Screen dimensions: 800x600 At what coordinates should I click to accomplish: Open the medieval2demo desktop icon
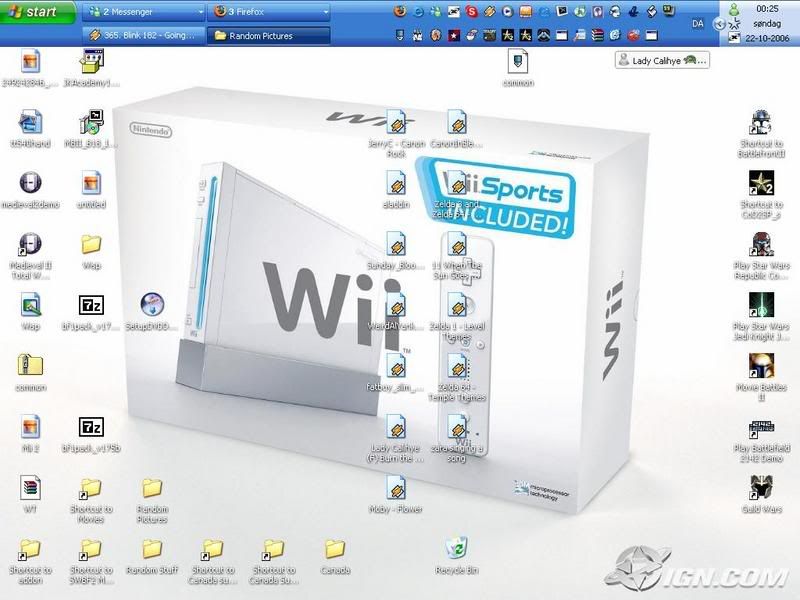(x=31, y=190)
